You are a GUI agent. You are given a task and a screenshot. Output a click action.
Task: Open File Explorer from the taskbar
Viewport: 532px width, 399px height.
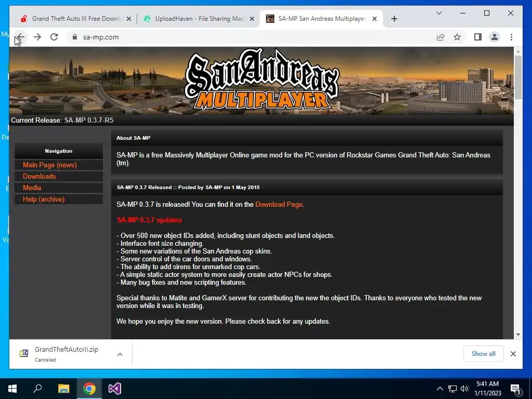tap(63, 389)
